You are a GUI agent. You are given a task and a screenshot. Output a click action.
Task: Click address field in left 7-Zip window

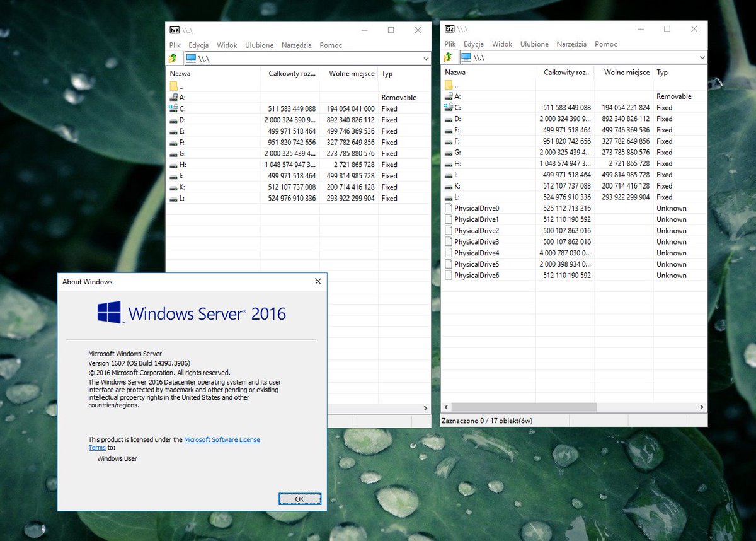click(307, 59)
